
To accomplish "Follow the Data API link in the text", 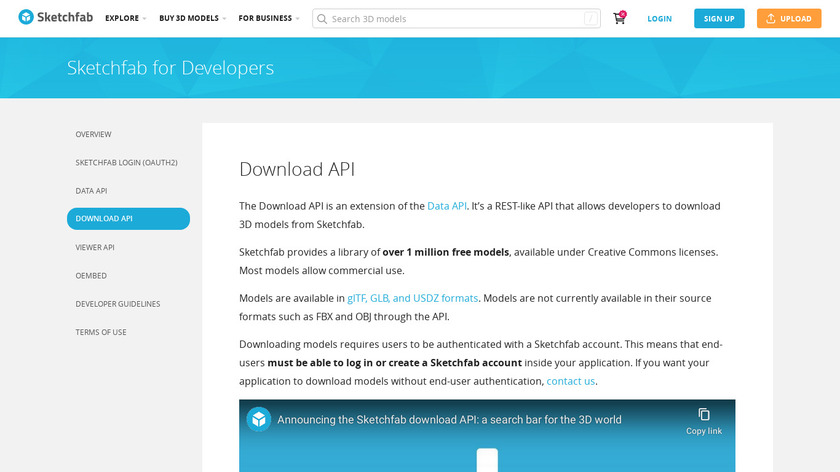I will [447, 206].
